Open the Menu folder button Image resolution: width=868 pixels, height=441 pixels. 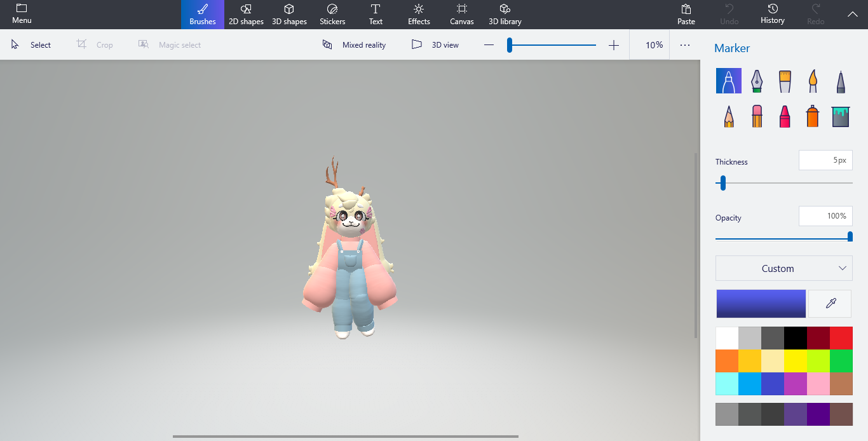point(22,14)
